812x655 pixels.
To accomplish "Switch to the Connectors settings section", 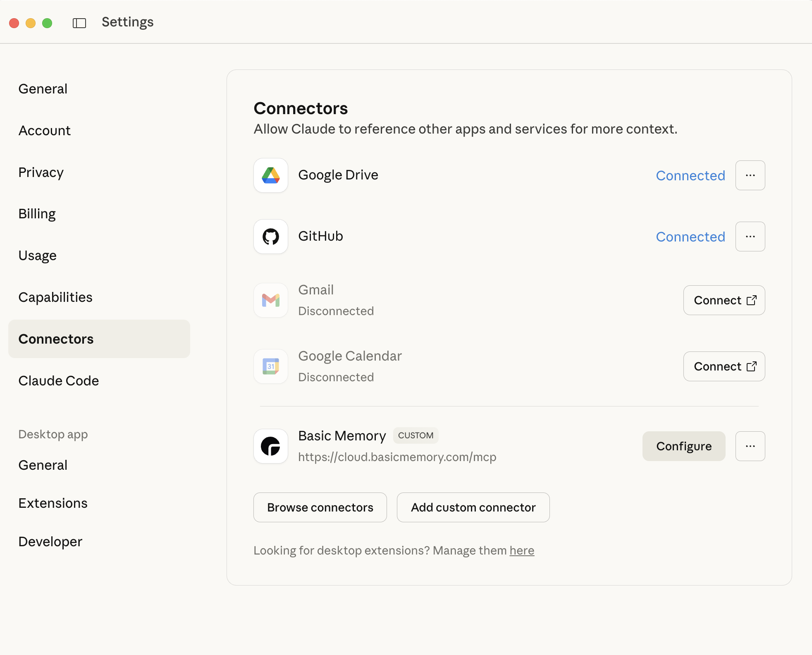I will click(56, 339).
